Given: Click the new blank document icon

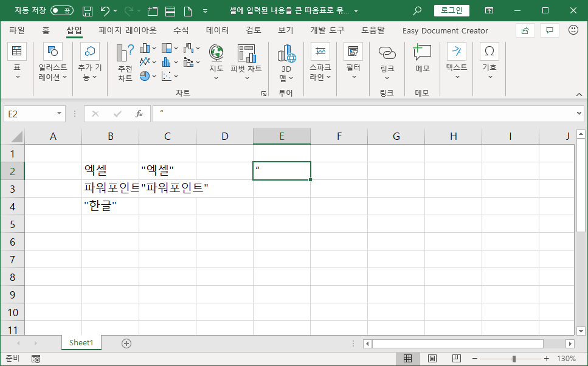Looking at the screenshot, I should pyautogui.click(x=187, y=11).
